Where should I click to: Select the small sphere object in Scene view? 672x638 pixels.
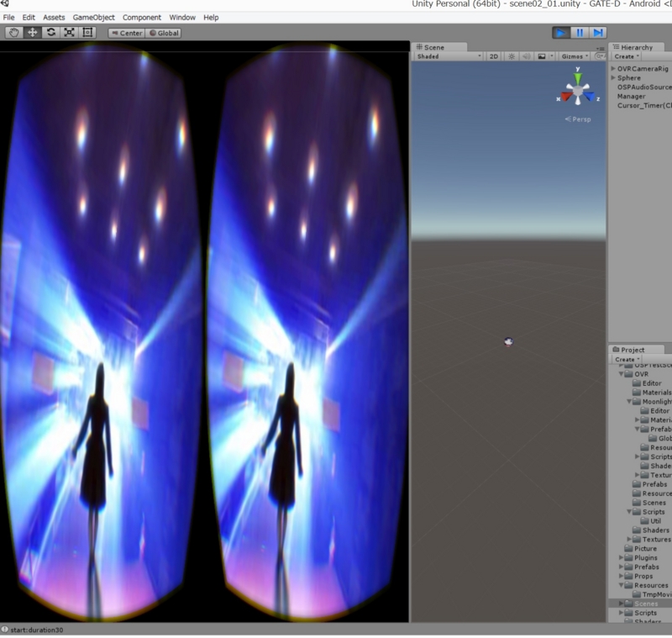508,342
